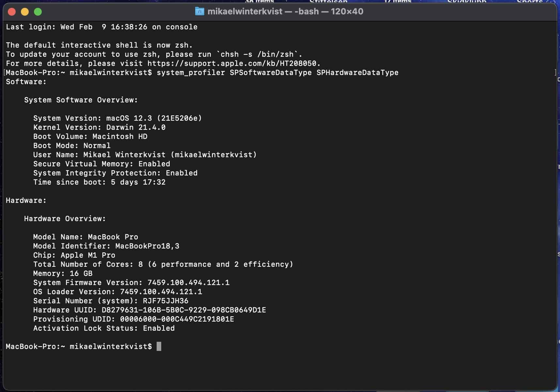Click the 'Hardware:' heading

point(26,201)
